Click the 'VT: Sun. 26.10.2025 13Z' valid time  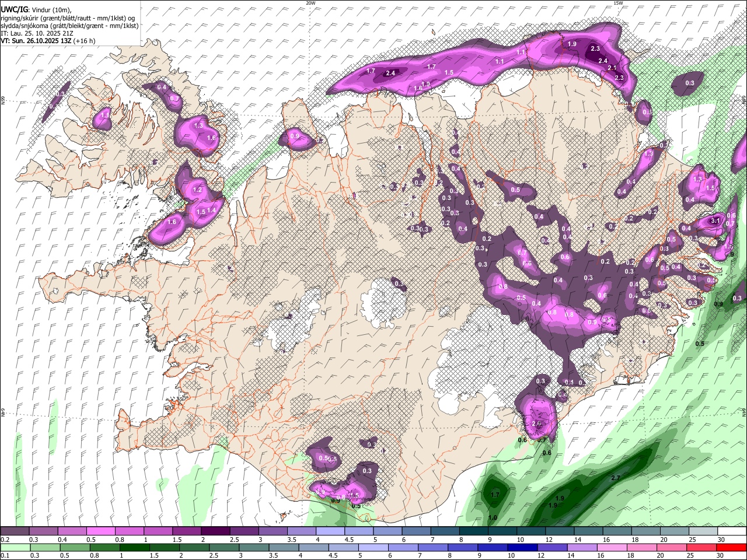(x=36, y=41)
